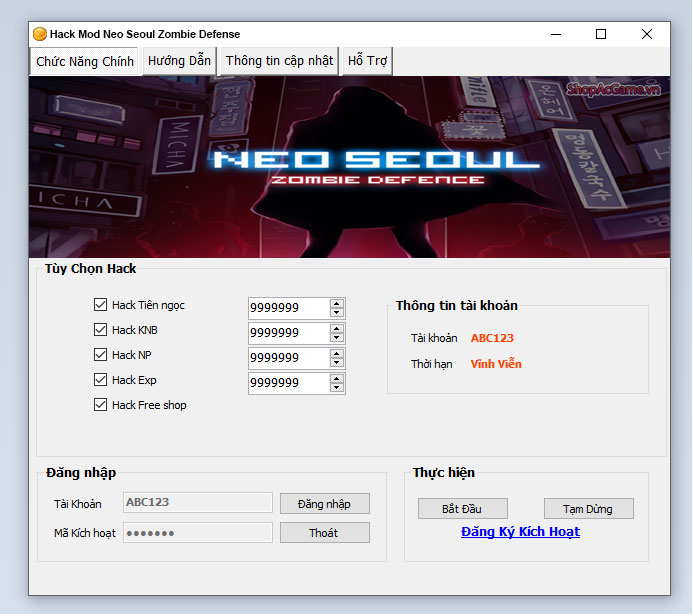Click the Neo Seoul banner image
Viewport: 693px width, 616px height.
click(x=350, y=167)
